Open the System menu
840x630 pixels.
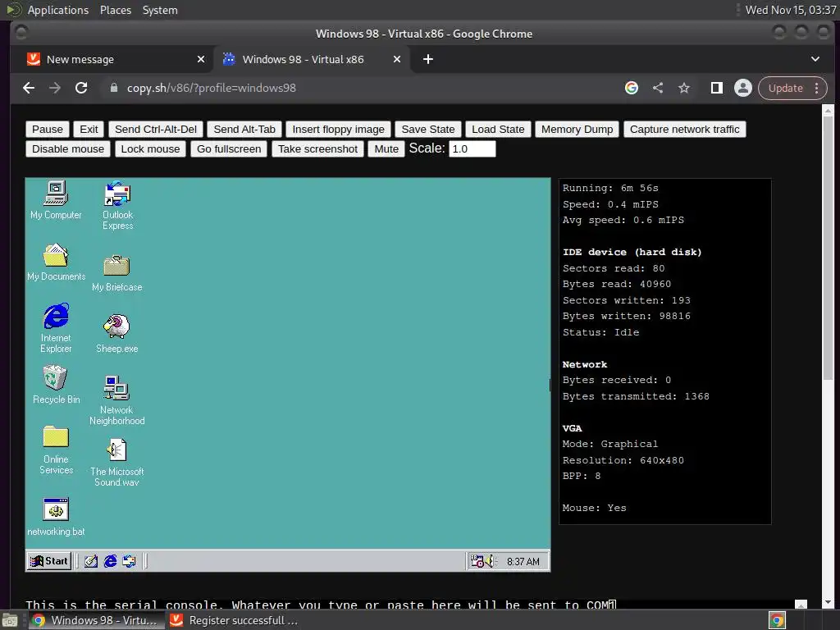tap(160, 10)
